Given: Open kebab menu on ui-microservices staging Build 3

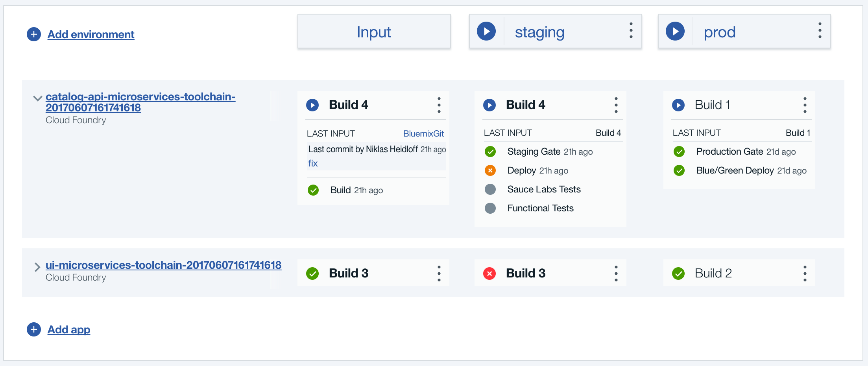Looking at the screenshot, I should coord(616,273).
